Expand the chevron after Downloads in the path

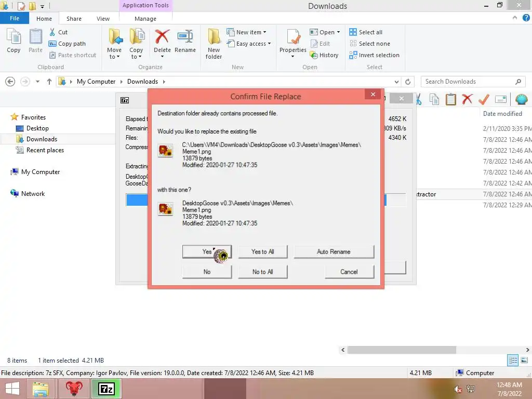(x=164, y=82)
